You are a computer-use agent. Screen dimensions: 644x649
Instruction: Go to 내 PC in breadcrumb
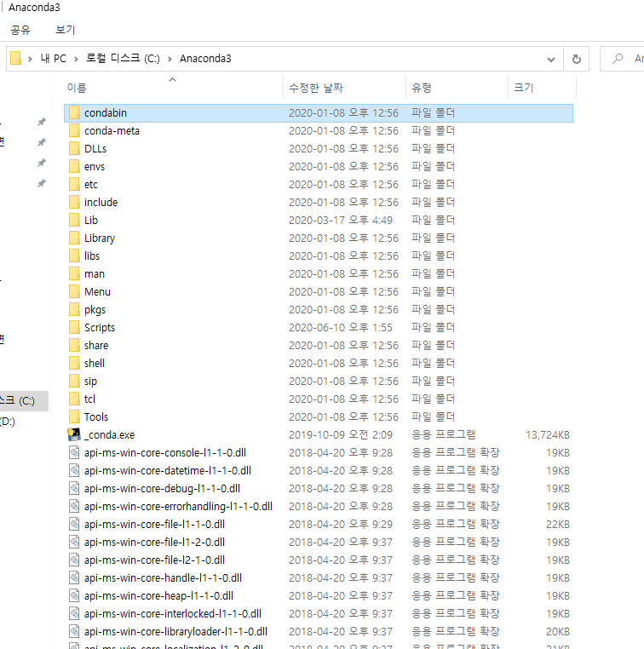(53, 59)
